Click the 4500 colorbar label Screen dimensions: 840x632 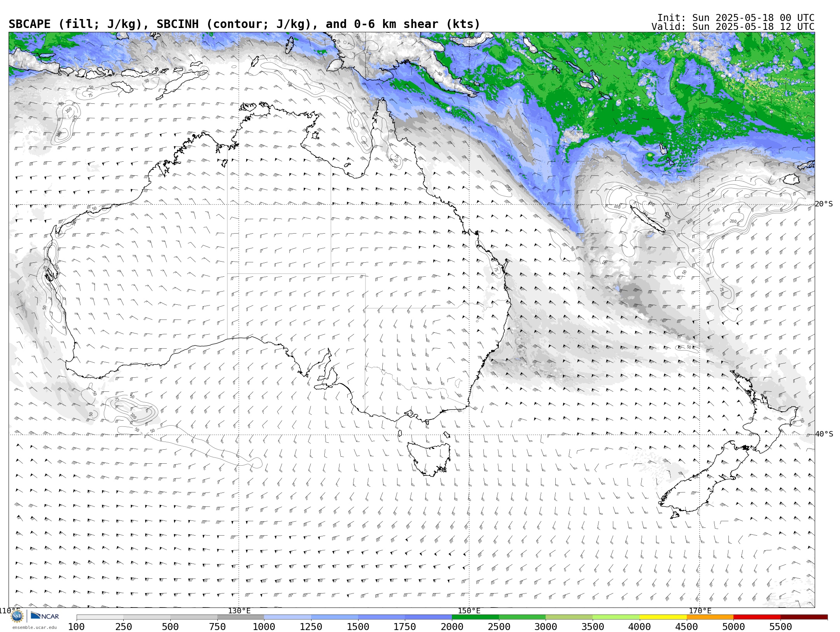point(687,627)
